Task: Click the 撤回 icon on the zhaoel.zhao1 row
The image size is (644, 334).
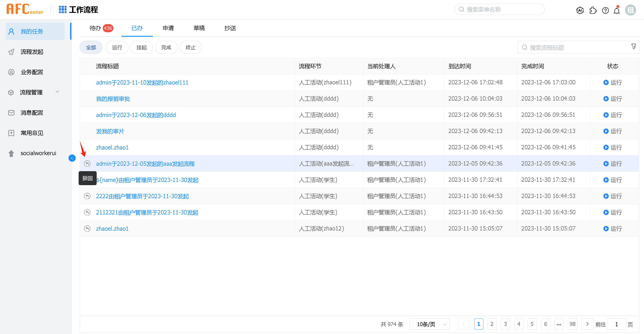Action: [87, 228]
